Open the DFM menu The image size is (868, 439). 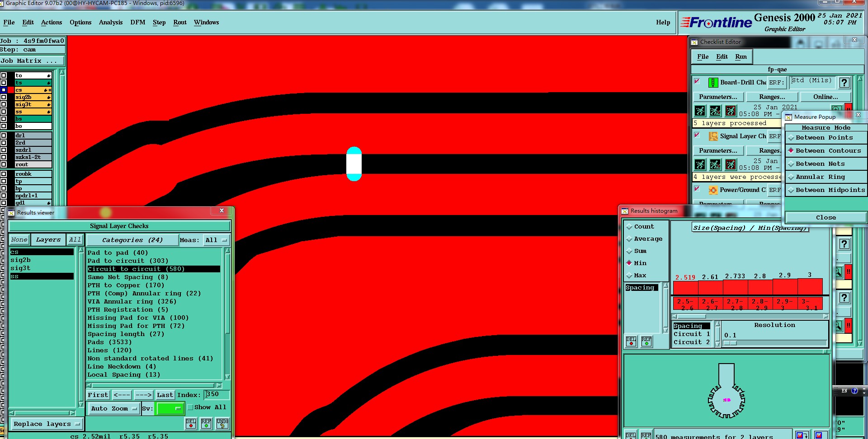pos(138,22)
